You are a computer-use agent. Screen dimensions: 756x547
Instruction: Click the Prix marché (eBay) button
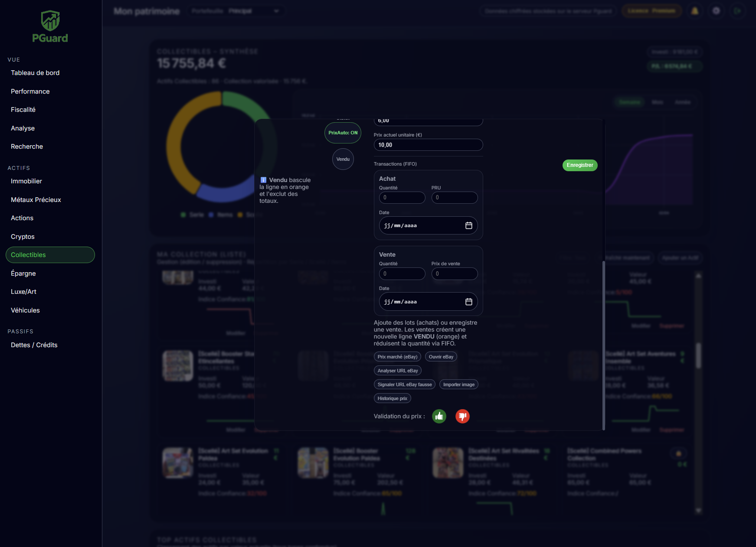tap(397, 357)
